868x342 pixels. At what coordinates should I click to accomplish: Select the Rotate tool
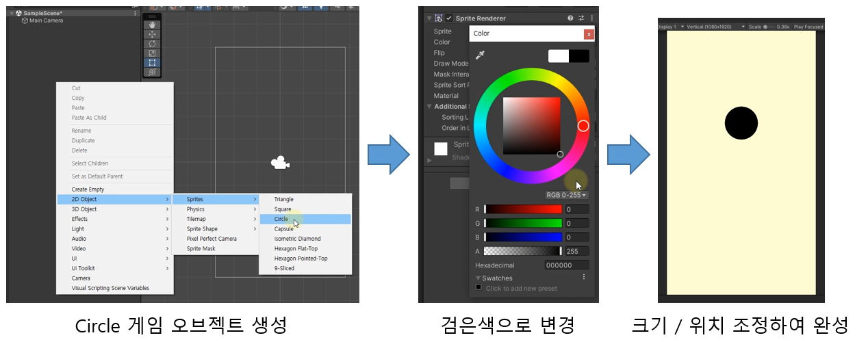pyautogui.click(x=152, y=44)
